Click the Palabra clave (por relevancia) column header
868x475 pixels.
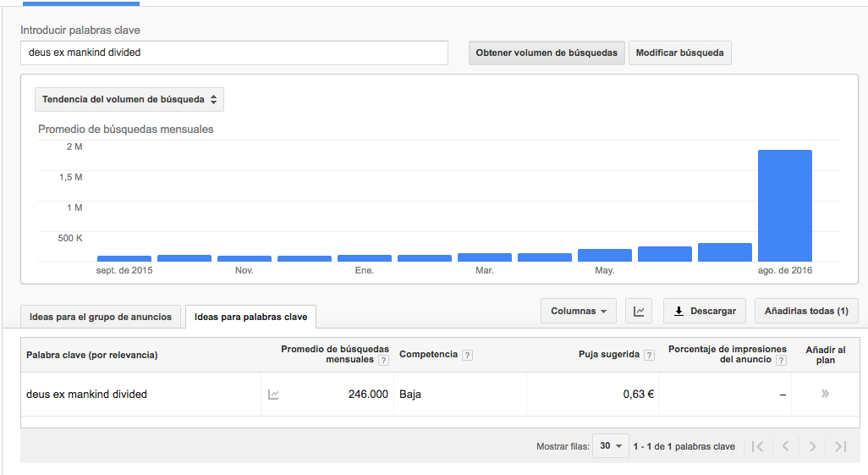coord(92,356)
